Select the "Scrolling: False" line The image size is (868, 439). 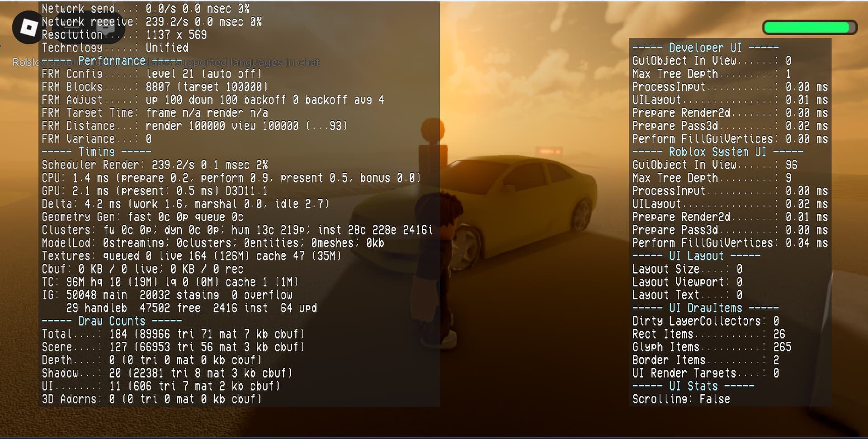681,400
